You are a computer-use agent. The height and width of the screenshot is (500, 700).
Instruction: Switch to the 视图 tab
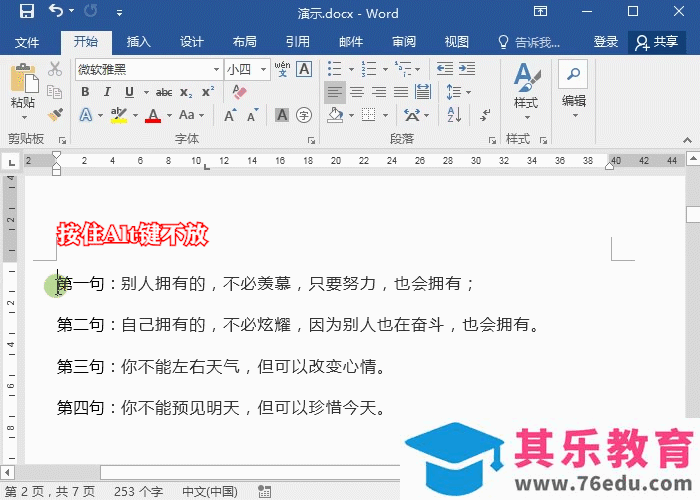coord(457,42)
